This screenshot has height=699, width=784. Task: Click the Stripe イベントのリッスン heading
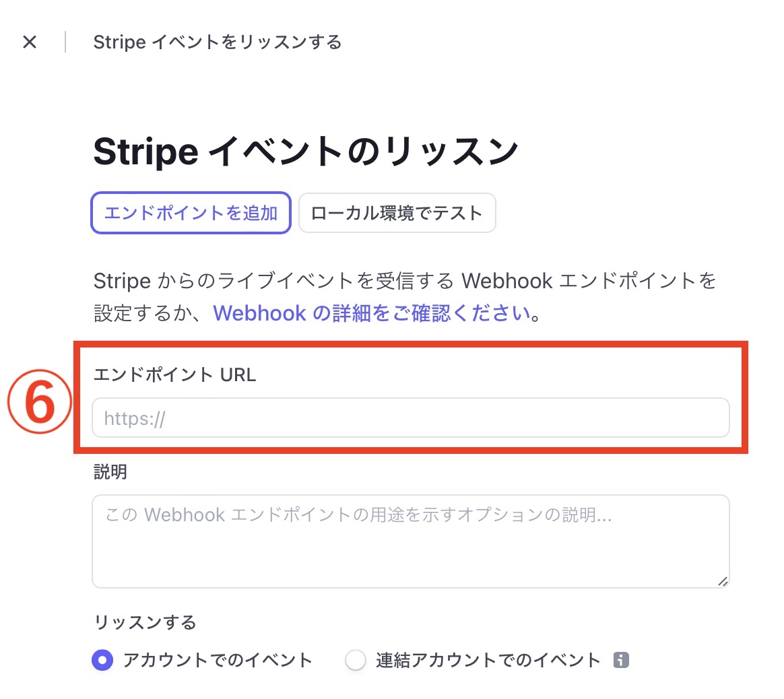coord(305,150)
